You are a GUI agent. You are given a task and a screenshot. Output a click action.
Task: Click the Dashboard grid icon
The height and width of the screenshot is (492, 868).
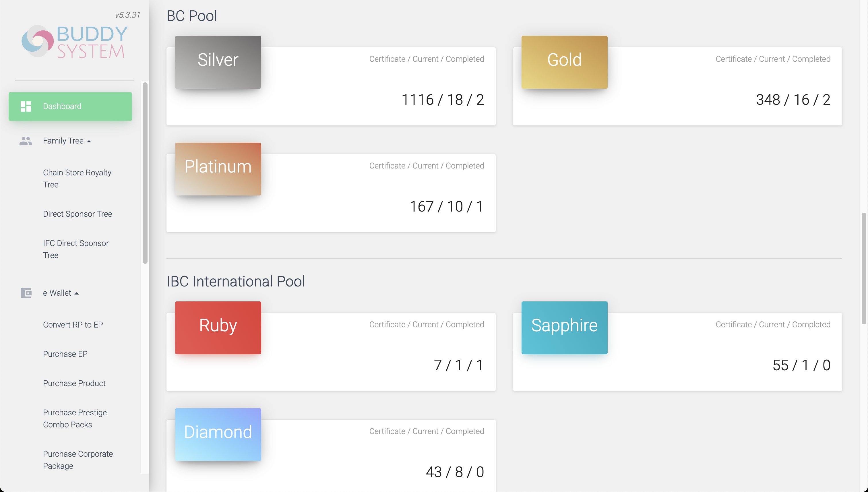coord(26,106)
